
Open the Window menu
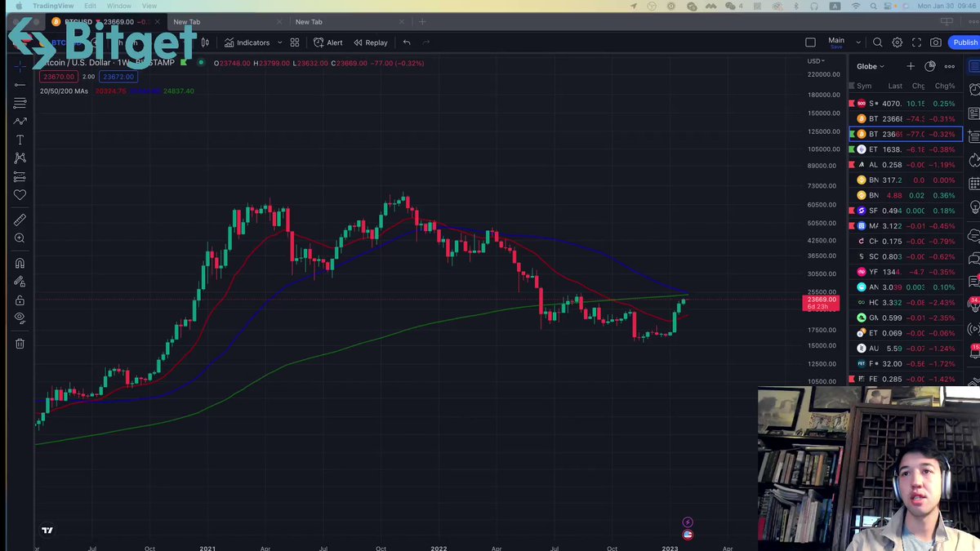pyautogui.click(x=118, y=6)
